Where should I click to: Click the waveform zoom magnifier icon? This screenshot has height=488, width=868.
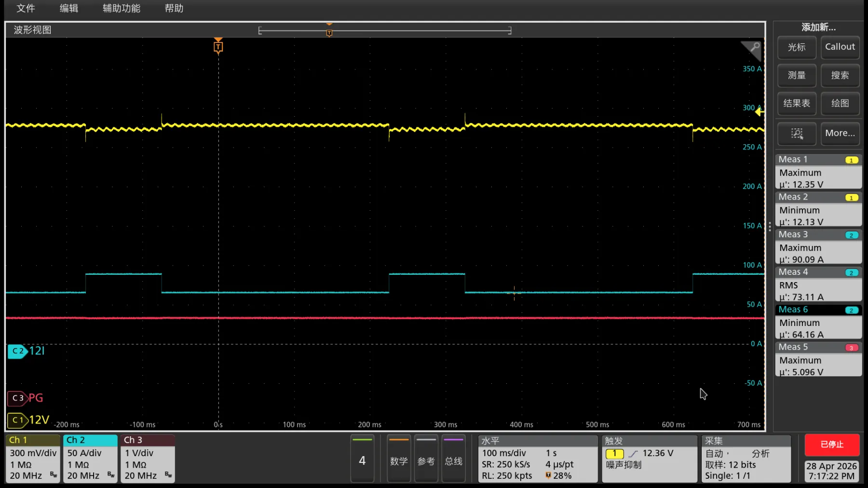(x=753, y=48)
